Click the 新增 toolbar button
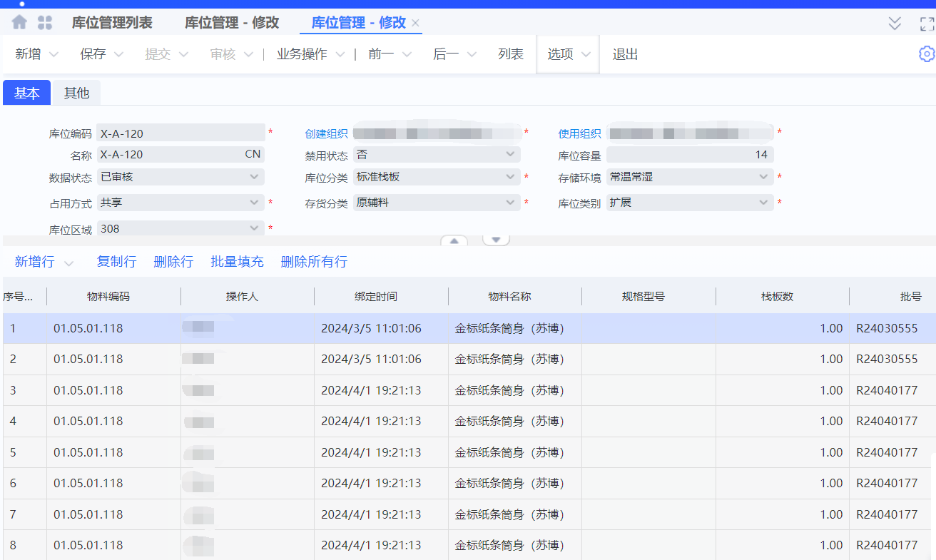The height and width of the screenshot is (560, 936). coord(29,54)
